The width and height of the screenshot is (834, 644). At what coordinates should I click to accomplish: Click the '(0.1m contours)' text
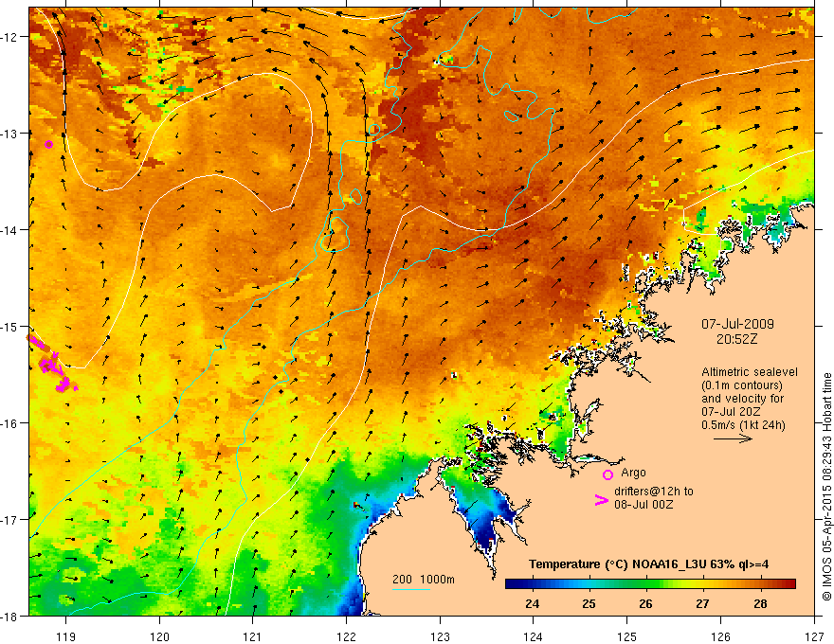coord(742,385)
